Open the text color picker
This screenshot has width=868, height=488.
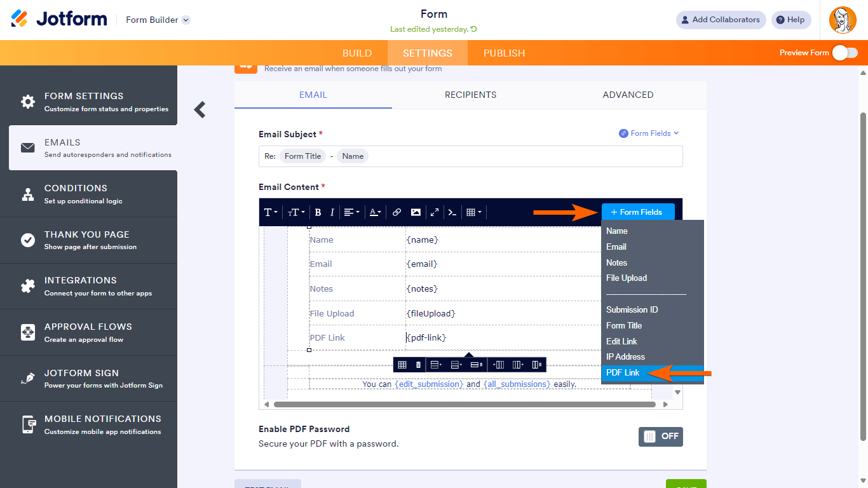pyautogui.click(x=376, y=212)
